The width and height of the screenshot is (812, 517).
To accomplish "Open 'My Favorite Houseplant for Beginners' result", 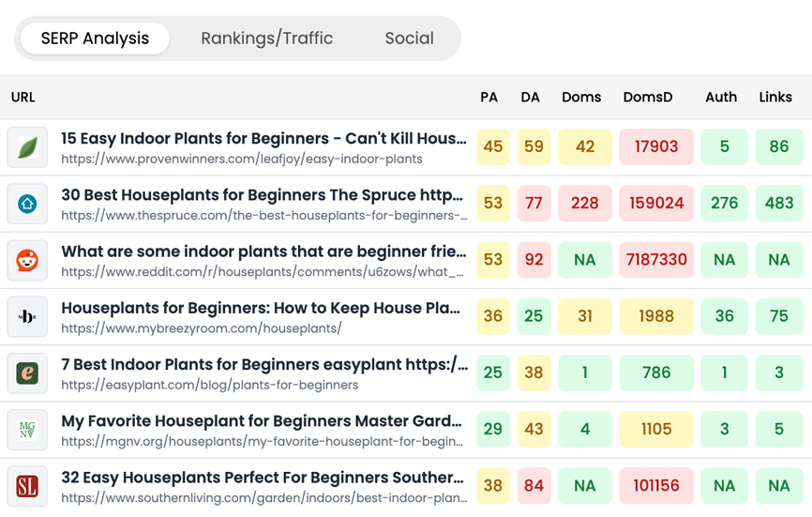I will coord(262,420).
